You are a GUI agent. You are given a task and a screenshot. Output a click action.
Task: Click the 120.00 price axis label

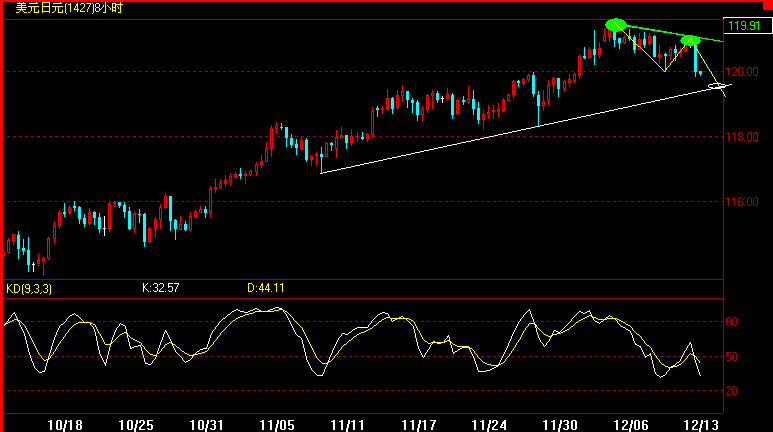743,72
